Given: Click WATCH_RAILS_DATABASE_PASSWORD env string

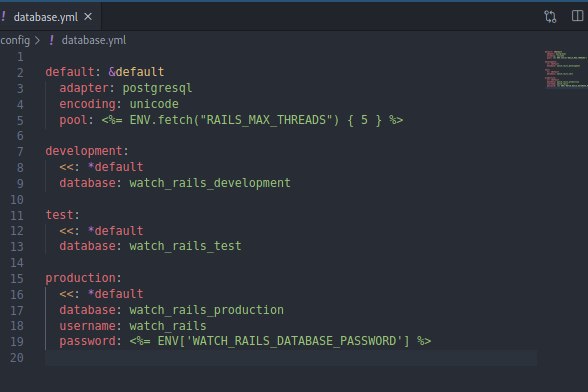Looking at the screenshot, I should pos(294,341).
